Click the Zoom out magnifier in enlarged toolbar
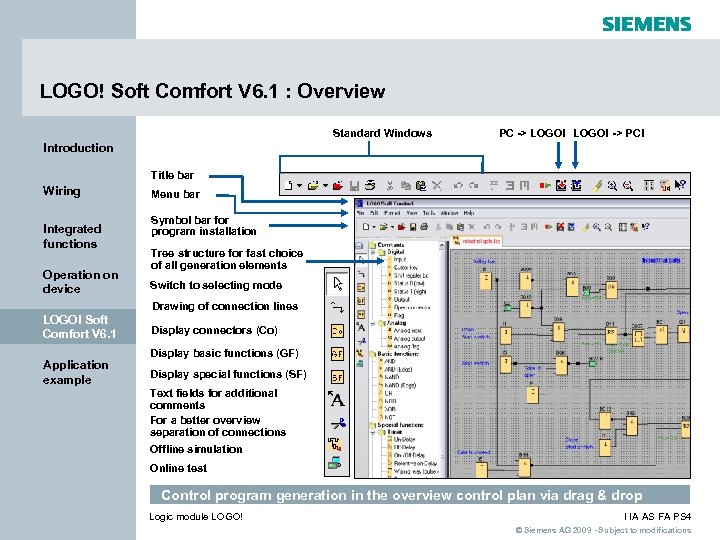Screen dimensions: 720x540 628,186
